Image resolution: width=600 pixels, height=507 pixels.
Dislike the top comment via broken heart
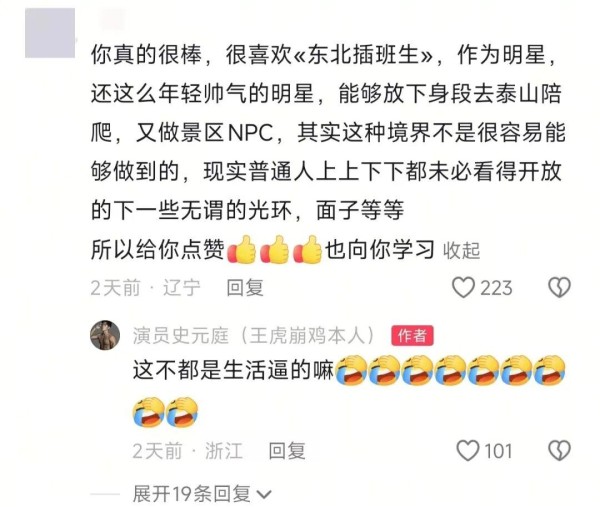click(x=559, y=287)
